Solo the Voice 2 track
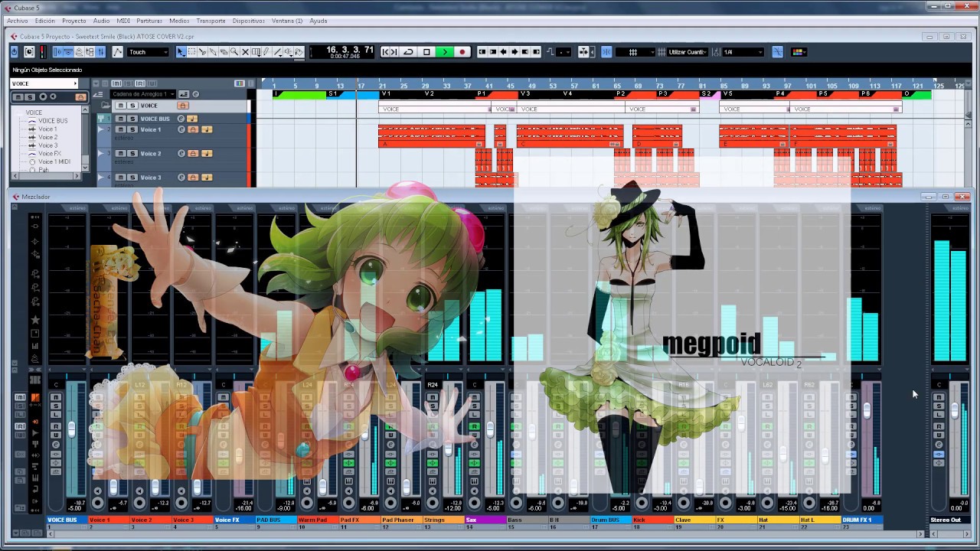Screen dimensions: 980x551 [132, 154]
